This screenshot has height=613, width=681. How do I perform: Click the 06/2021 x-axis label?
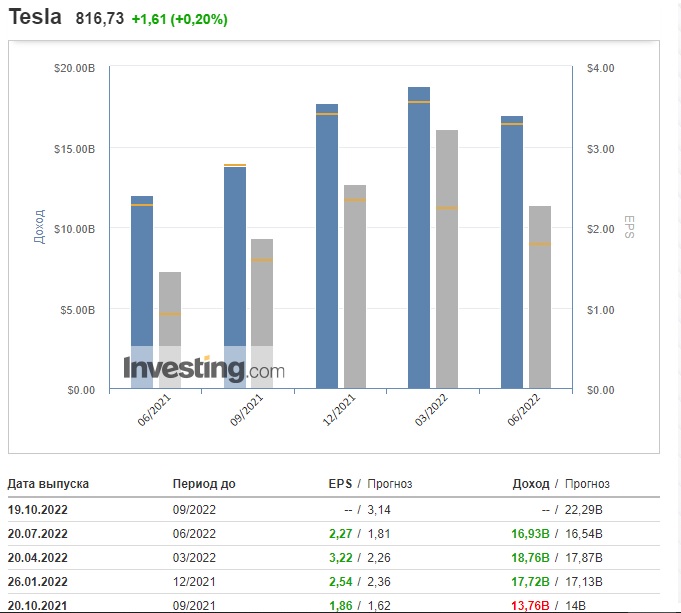pyautogui.click(x=154, y=410)
